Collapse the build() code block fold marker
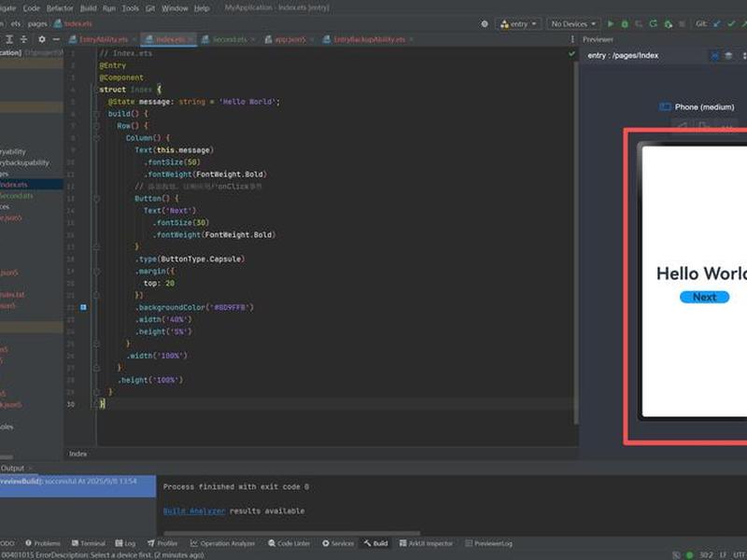This screenshot has height=560, width=747. click(96, 114)
